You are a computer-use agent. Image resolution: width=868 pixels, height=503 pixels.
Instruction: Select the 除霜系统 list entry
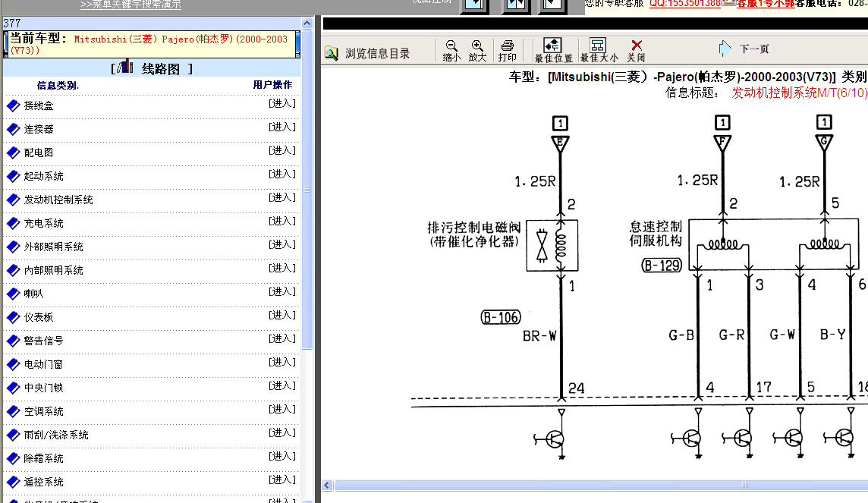click(x=44, y=459)
